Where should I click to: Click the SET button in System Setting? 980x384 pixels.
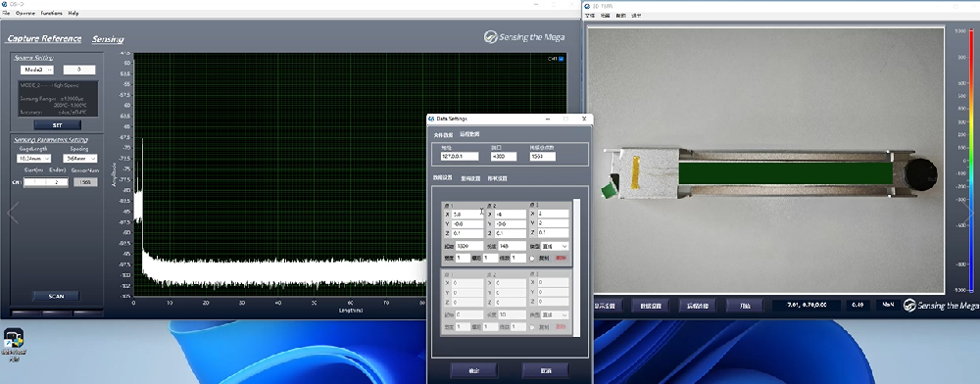[58, 124]
